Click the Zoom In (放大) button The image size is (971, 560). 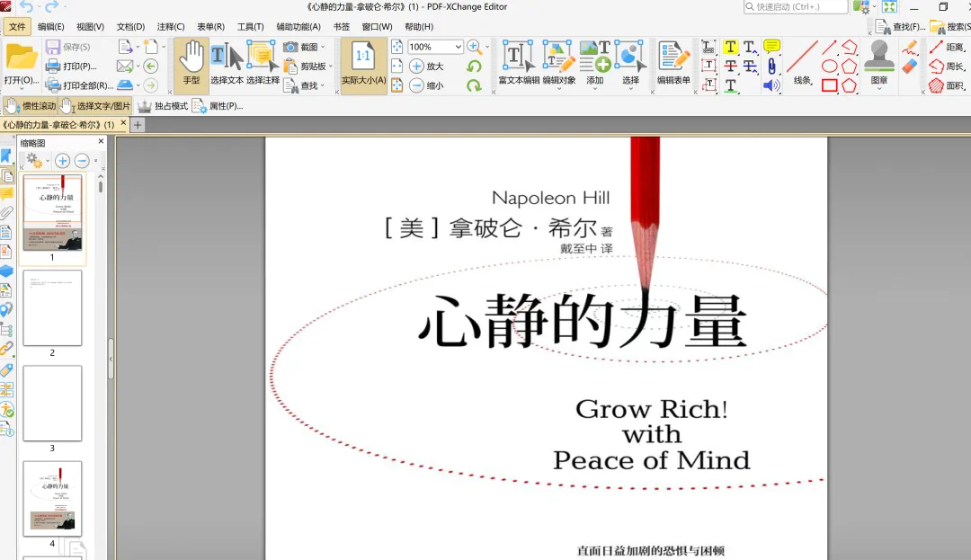(x=427, y=67)
